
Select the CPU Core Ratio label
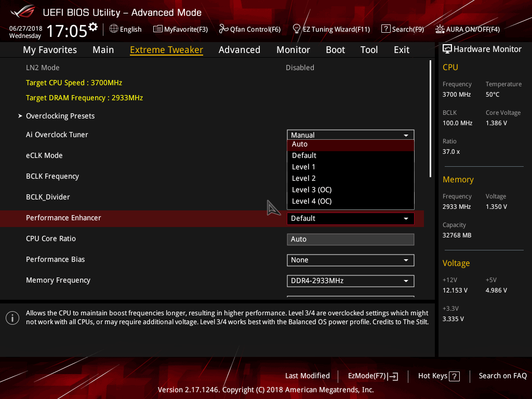[x=51, y=238]
